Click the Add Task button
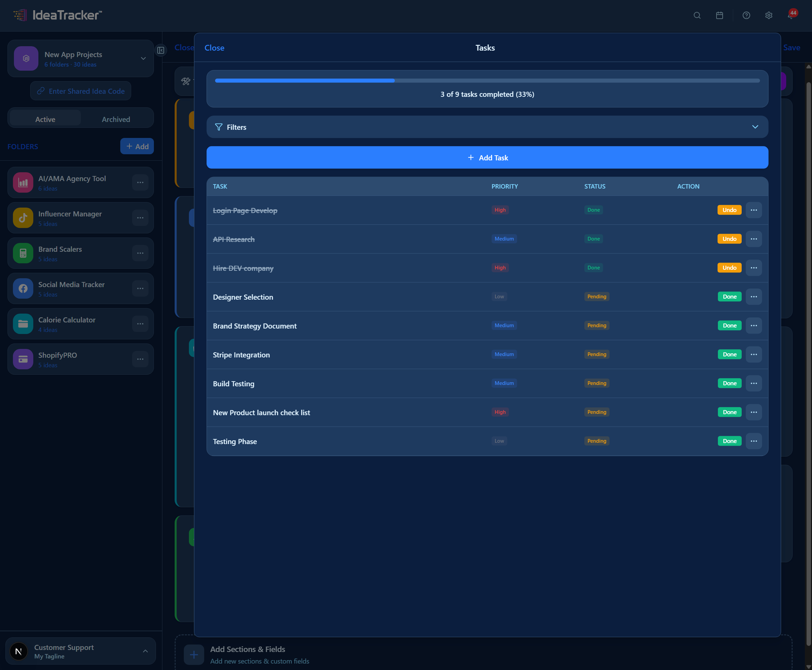This screenshot has height=670, width=812. coord(488,157)
